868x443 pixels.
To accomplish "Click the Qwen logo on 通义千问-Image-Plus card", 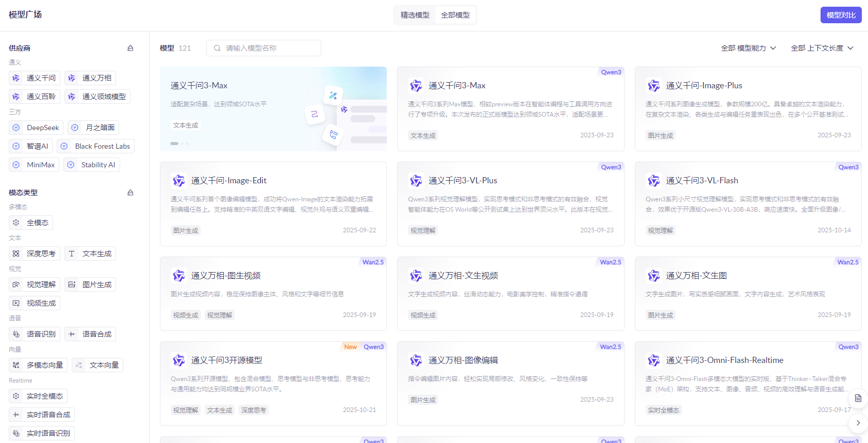I will 653,86.
